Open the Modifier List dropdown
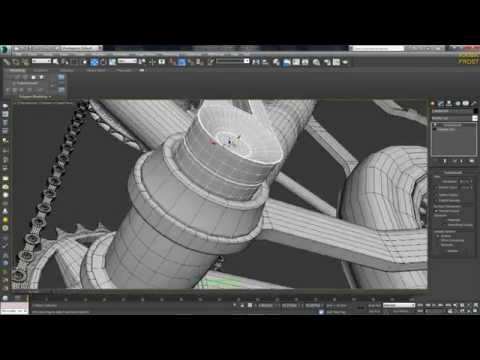 tap(455, 118)
